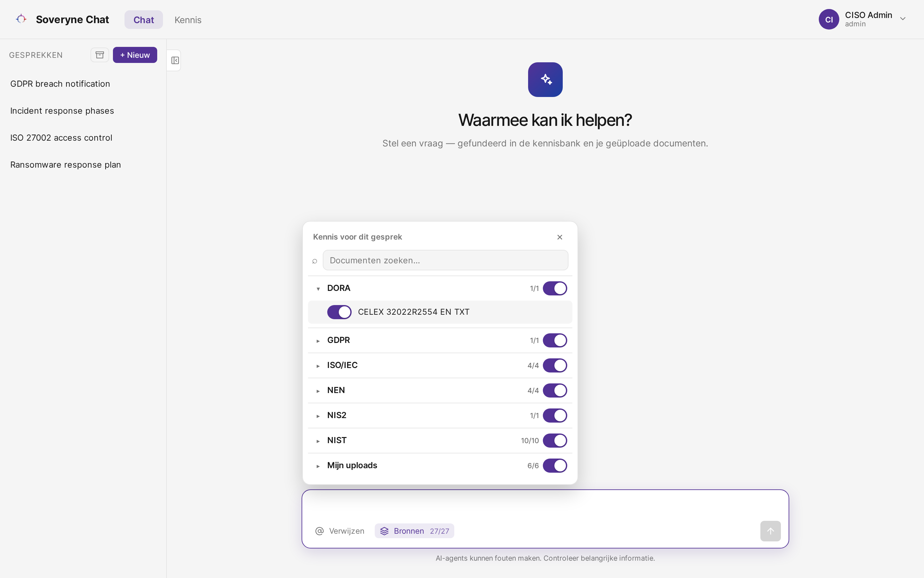Collapse the DORA group arrow

(318, 289)
